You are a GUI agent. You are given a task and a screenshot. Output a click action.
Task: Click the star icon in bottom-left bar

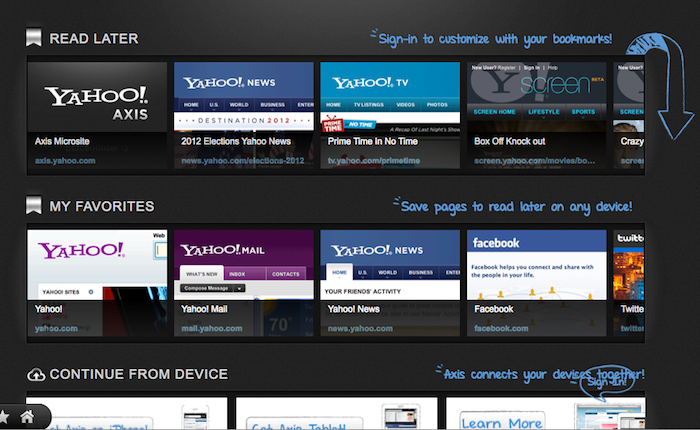5,417
